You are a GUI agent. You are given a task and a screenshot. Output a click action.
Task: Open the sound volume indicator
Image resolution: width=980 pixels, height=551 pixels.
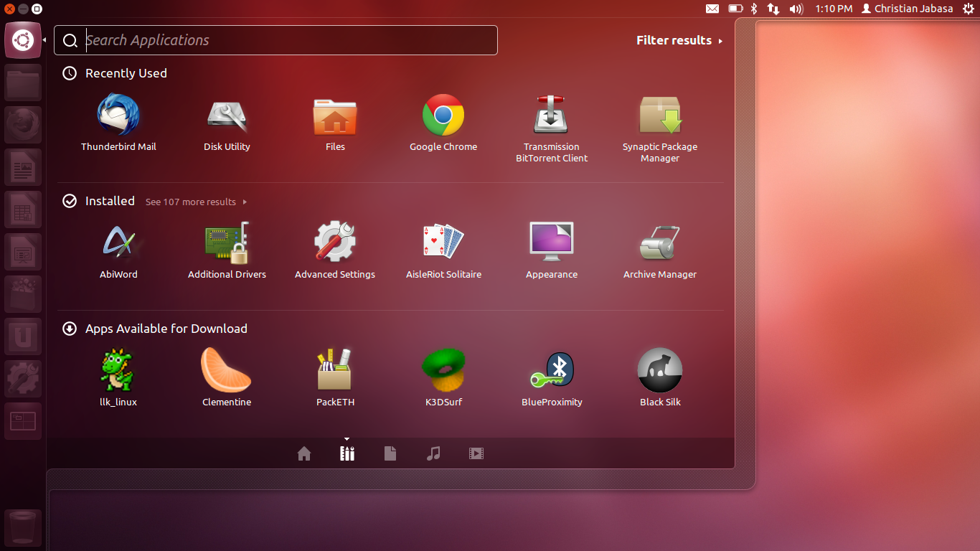point(796,9)
